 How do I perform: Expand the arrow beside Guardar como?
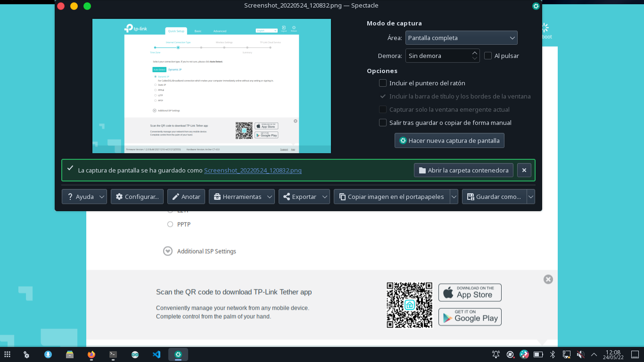531,197
